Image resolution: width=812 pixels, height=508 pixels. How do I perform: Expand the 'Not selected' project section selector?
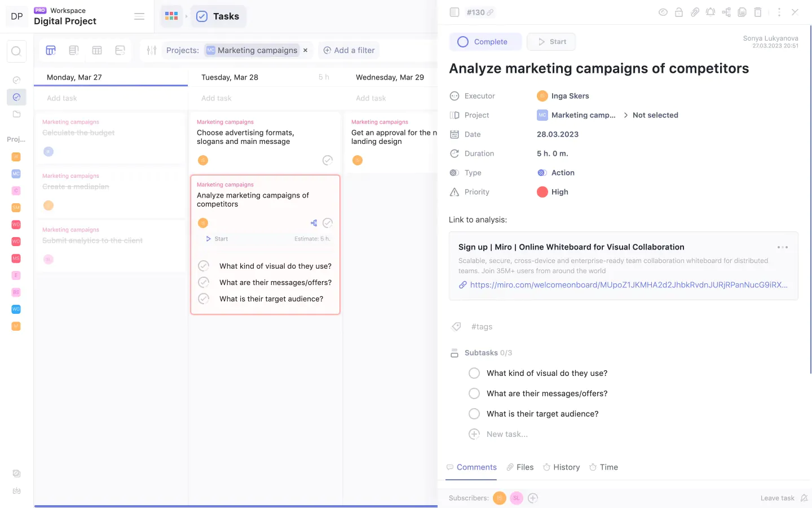click(x=655, y=115)
